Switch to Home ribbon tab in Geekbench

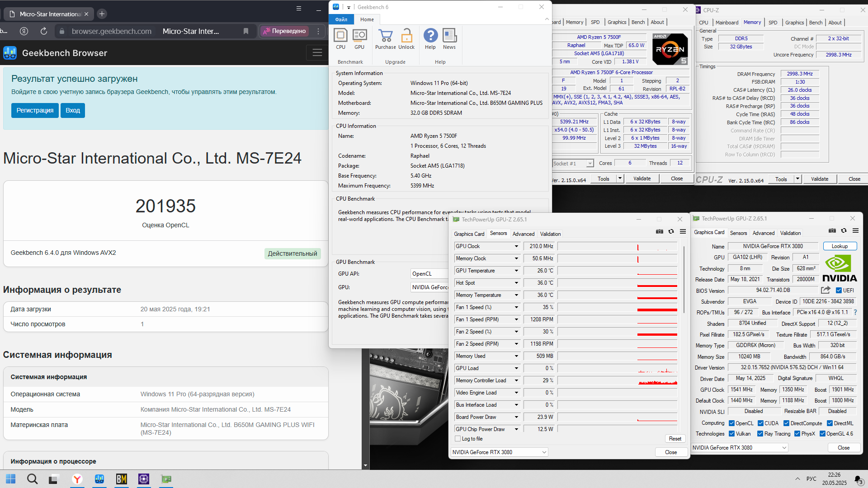click(367, 19)
